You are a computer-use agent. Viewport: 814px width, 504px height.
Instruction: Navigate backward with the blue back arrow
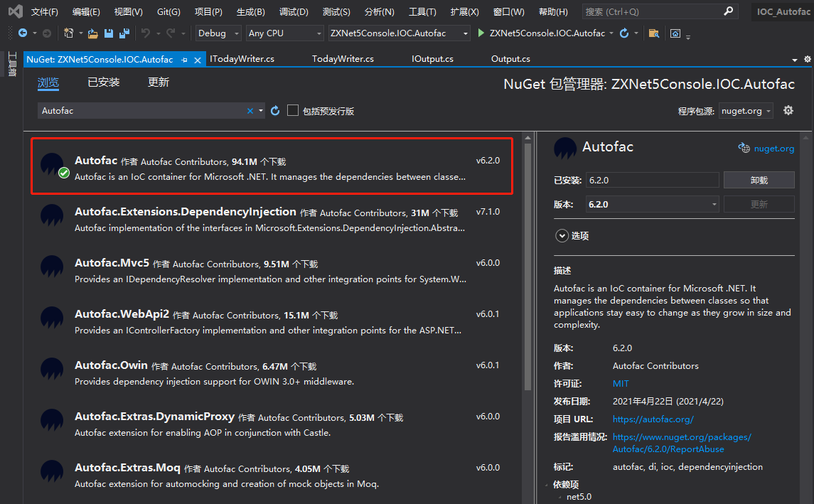coord(23,33)
